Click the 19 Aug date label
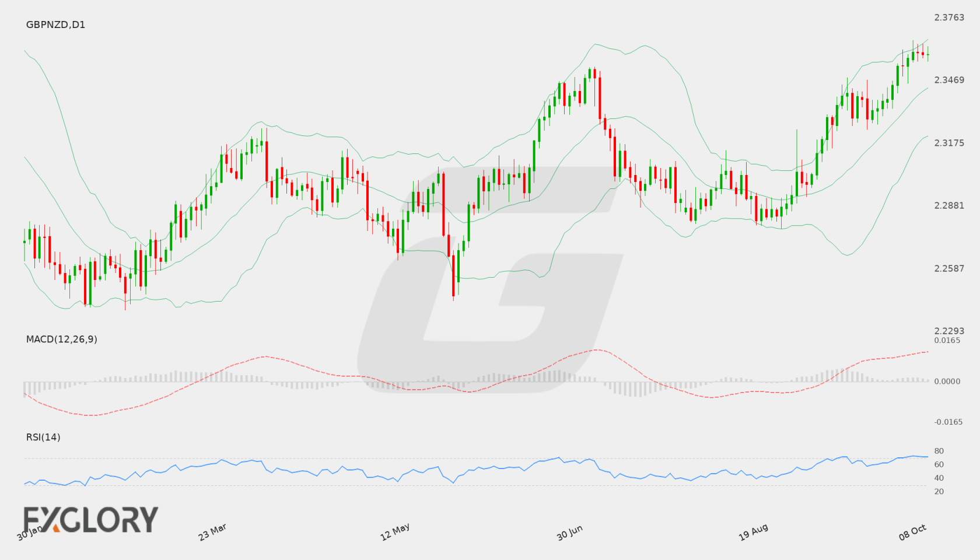This screenshot has width=980, height=560. [753, 532]
